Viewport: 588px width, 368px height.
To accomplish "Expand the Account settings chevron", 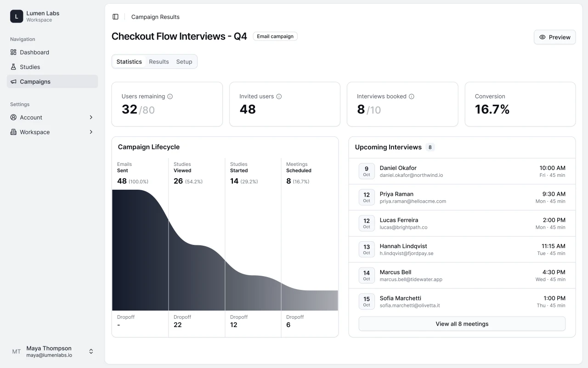I will coord(91,118).
